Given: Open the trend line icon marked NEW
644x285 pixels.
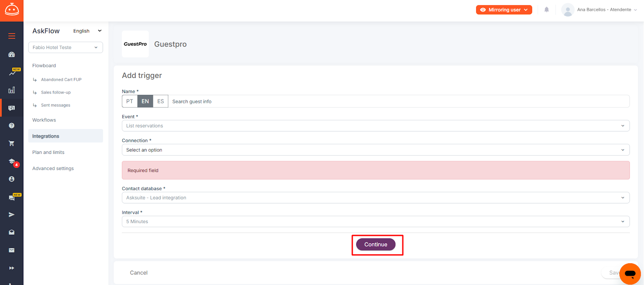Looking at the screenshot, I should (x=13, y=72).
